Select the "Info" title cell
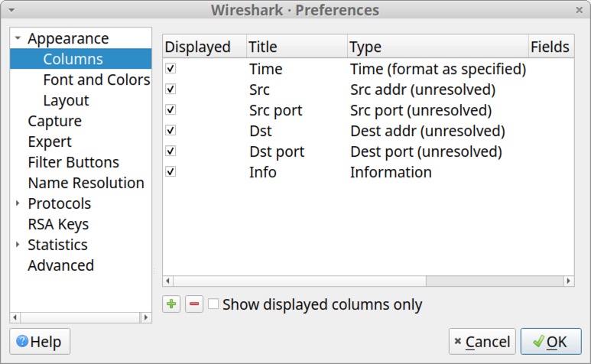Viewport: 591px width, 364px height. click(x=263, y=172)
